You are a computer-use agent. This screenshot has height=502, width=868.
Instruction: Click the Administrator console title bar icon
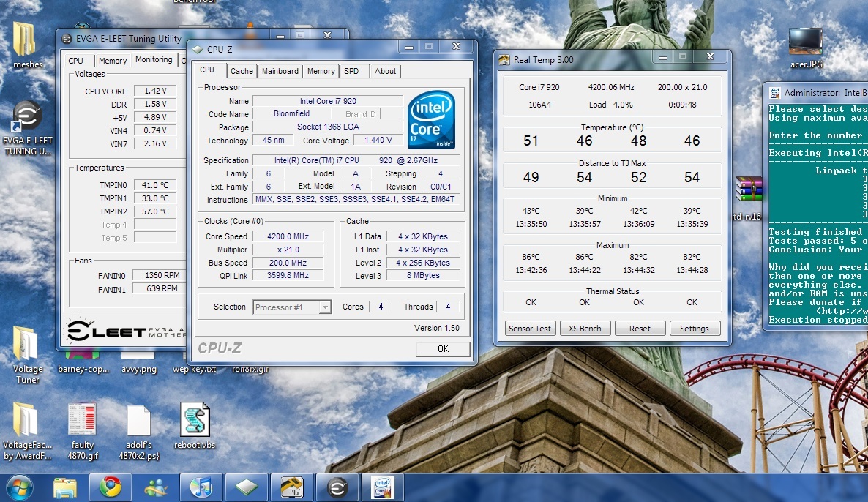click(x=775, y=93)
